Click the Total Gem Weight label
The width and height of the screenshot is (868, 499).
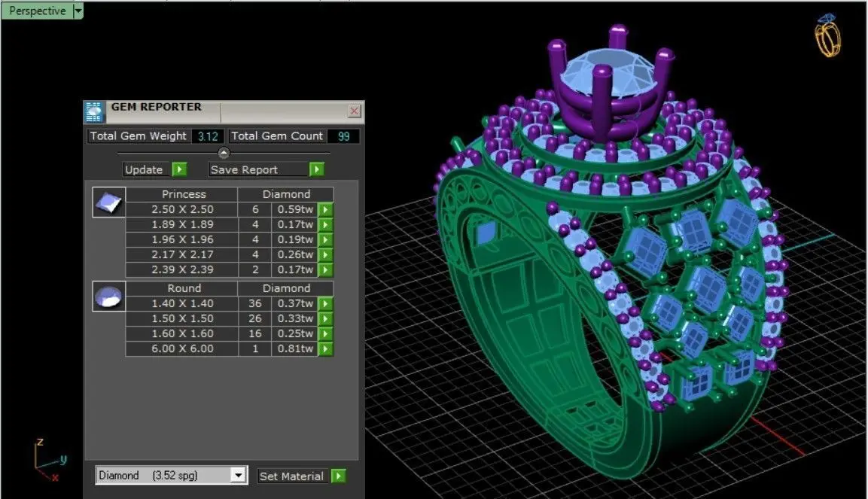139,136
